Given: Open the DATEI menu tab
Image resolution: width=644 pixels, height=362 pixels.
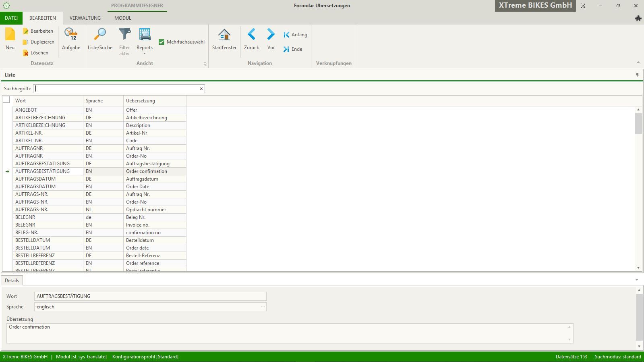Looking at the screenshot, I should pos(11,18).
